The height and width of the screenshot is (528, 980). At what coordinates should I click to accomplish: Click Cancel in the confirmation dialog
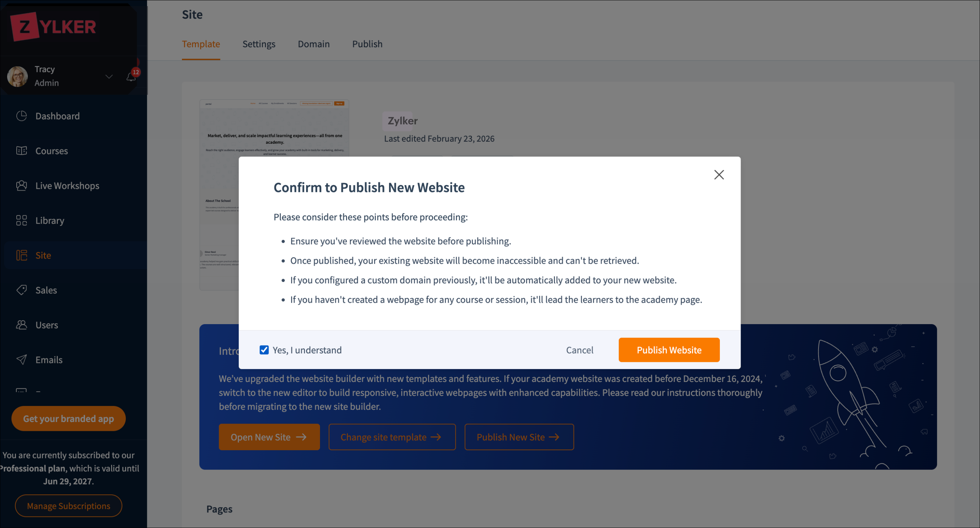(x=579, y=350)
